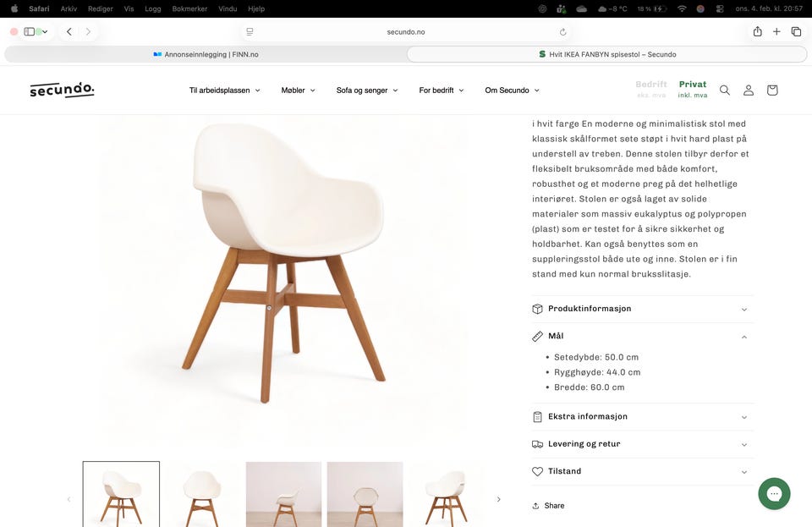The width and height of the screenshot is (812, 527).
Task: Show tab overview icon
Action: point(796,31)
